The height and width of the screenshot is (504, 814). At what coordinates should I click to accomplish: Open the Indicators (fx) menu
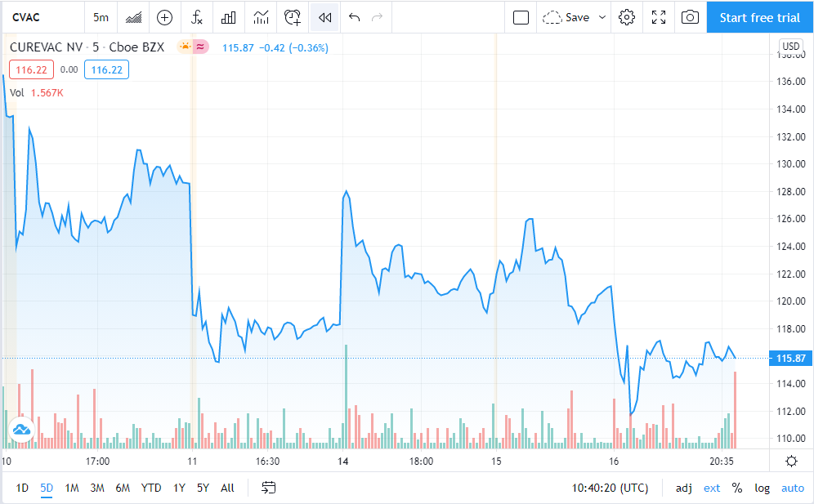(196, 17)
